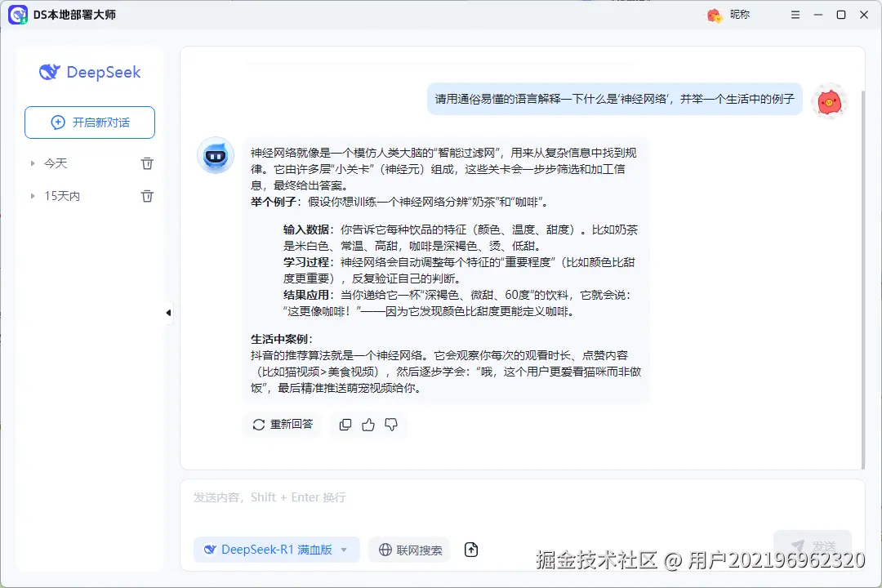The height and width of the screenshot is (588, 882).
Task: Click the robot avatar next to the AI reply
Action: pos(216,156)
